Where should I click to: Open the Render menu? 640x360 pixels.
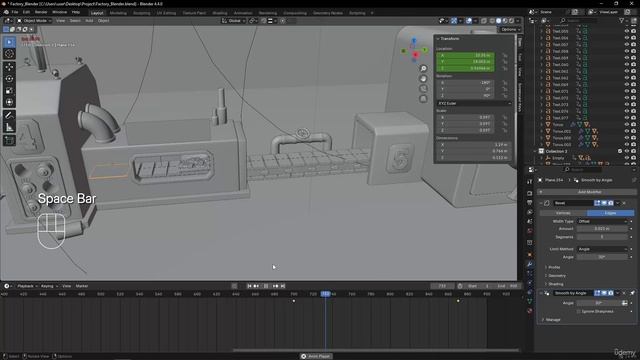click(x=41, y=12)
